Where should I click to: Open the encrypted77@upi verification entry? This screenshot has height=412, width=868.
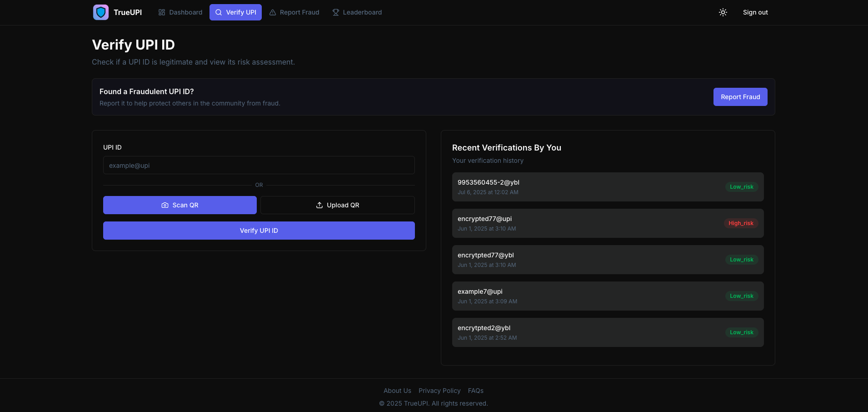[x=608, y=223]
